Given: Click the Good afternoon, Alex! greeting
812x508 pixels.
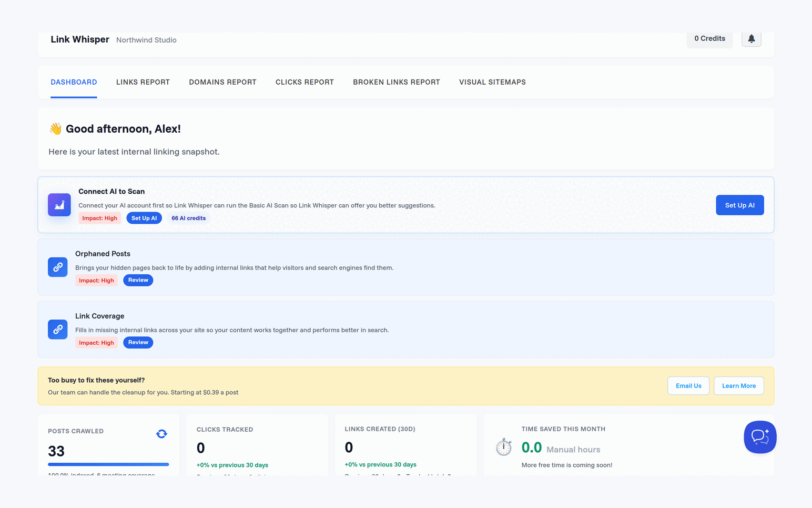Looking at the screenshot, I should pyautogui.click(x=123, y=129).
